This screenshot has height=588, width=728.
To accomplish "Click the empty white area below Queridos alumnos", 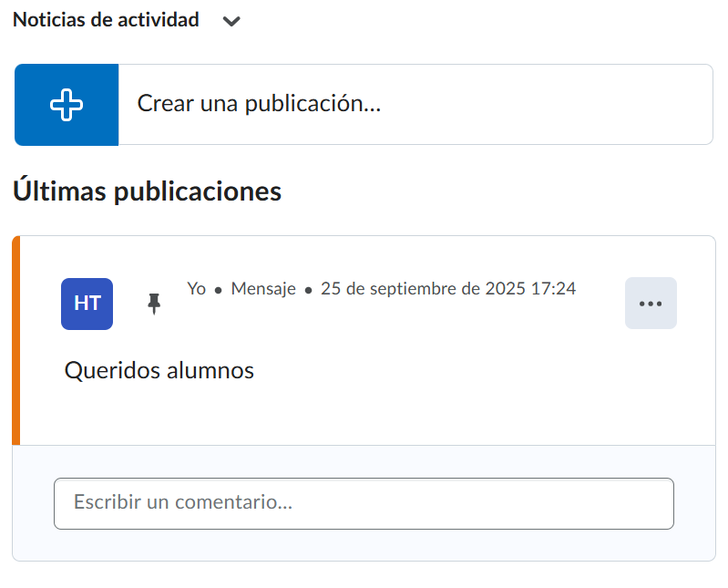I will tap(364, 415).
